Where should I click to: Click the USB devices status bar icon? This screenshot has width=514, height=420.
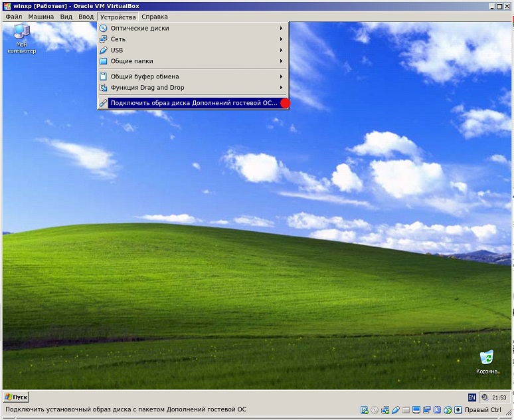click(396, 410)
